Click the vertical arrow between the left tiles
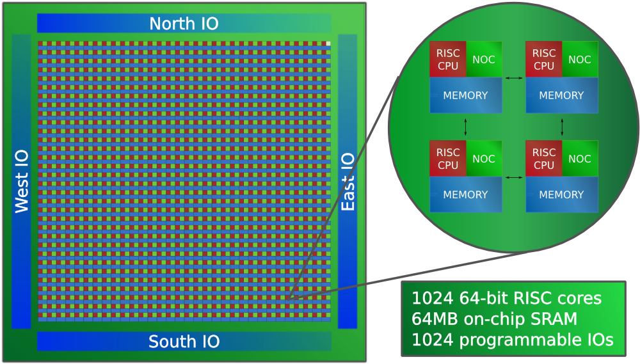 (x=465, y=126)
